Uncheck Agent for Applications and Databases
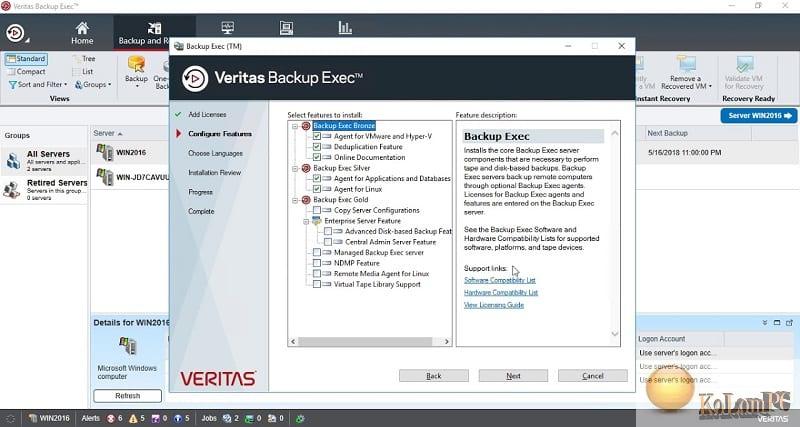 (x=317, y=179)
